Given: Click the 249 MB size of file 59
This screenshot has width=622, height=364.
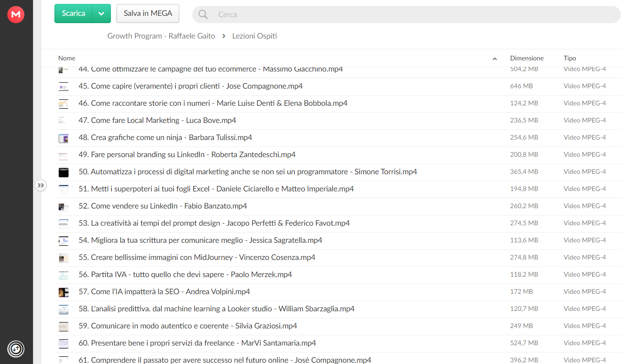Looking at the screenshot, I should click(x=521, y=326).
